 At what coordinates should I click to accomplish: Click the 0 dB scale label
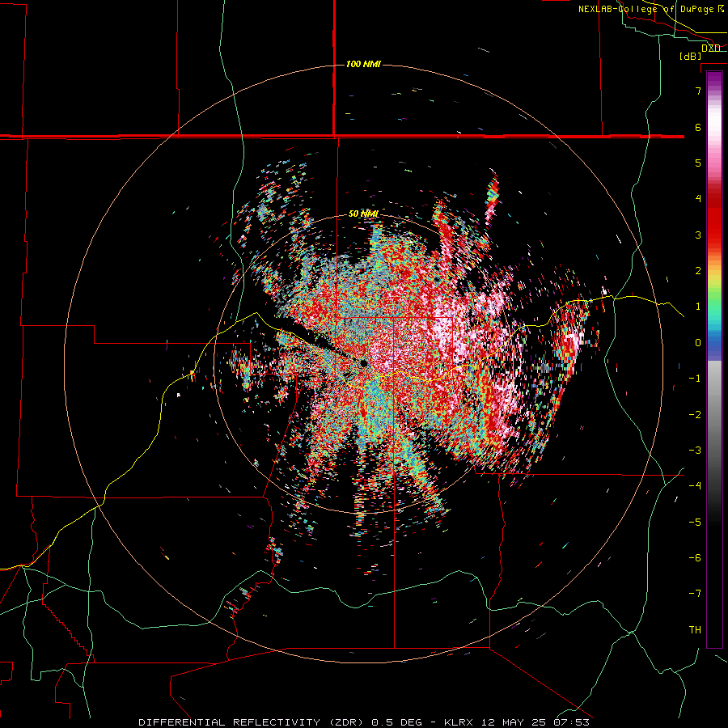pyautogui.click(x=698, y=343)
